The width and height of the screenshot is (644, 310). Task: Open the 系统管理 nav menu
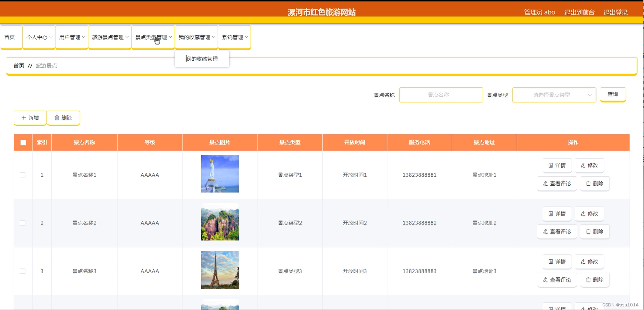coord(234,37)
